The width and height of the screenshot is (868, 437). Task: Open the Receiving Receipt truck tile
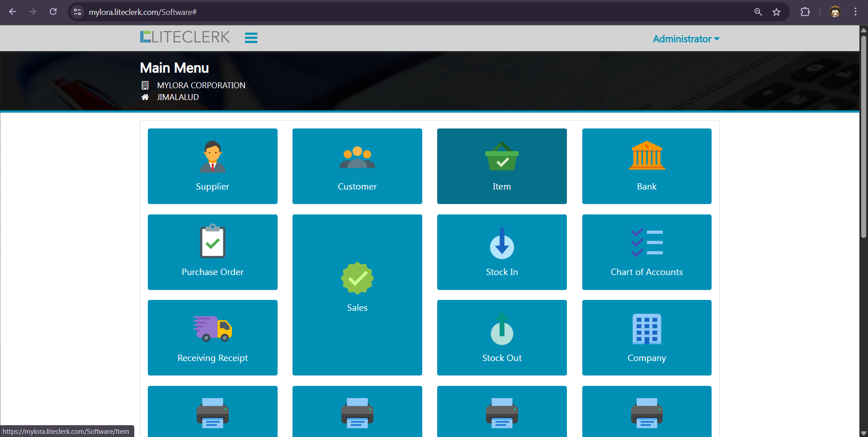pos(212,337)
